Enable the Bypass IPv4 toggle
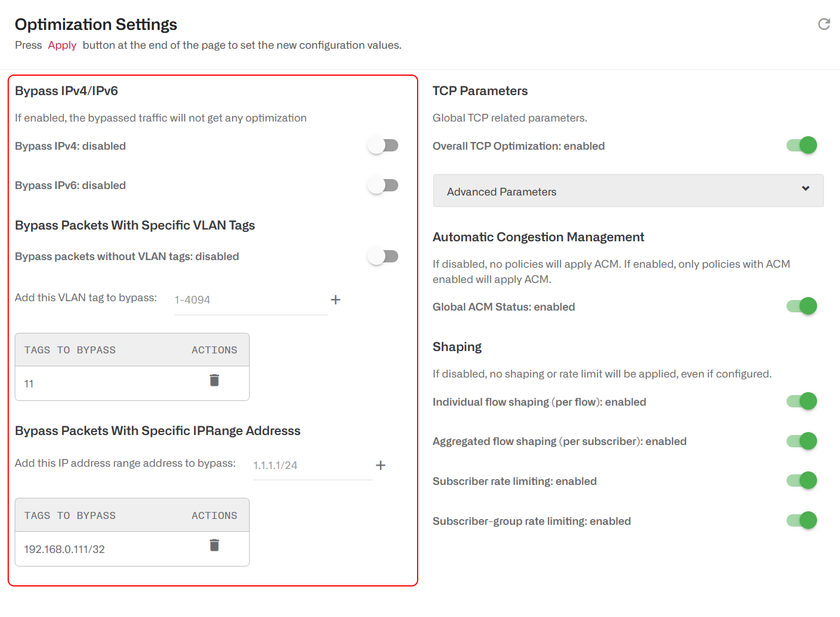 click(x=383, y=145)
